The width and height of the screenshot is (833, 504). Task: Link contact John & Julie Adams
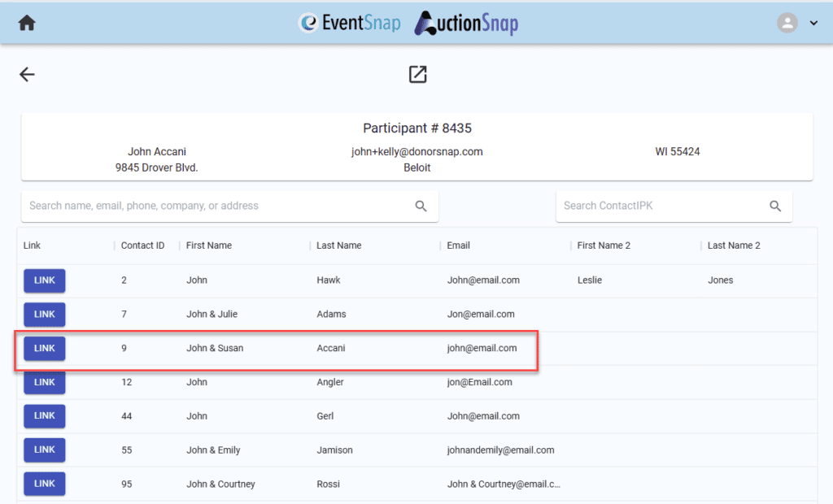pyautogui.click(x=45, y=315)
